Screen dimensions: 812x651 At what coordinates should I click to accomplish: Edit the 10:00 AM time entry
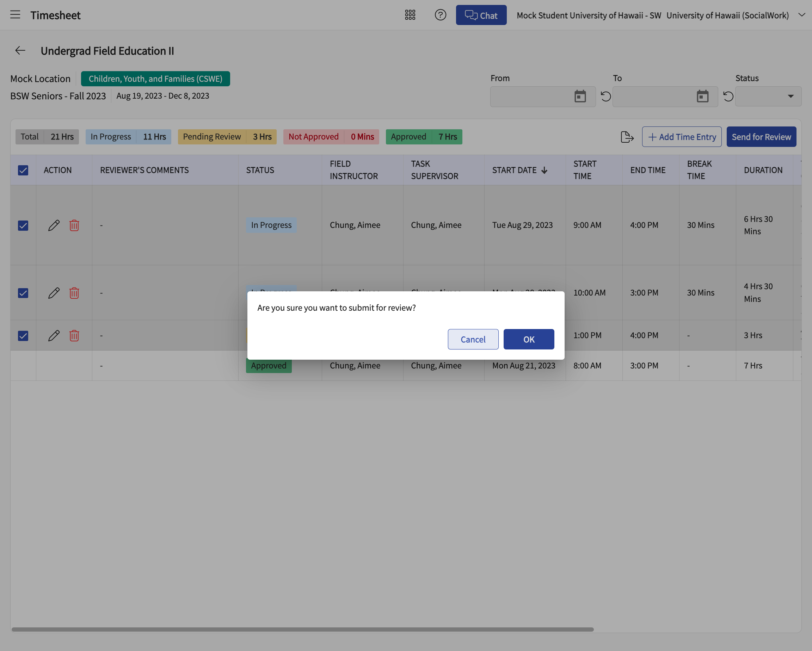(54, 293)
